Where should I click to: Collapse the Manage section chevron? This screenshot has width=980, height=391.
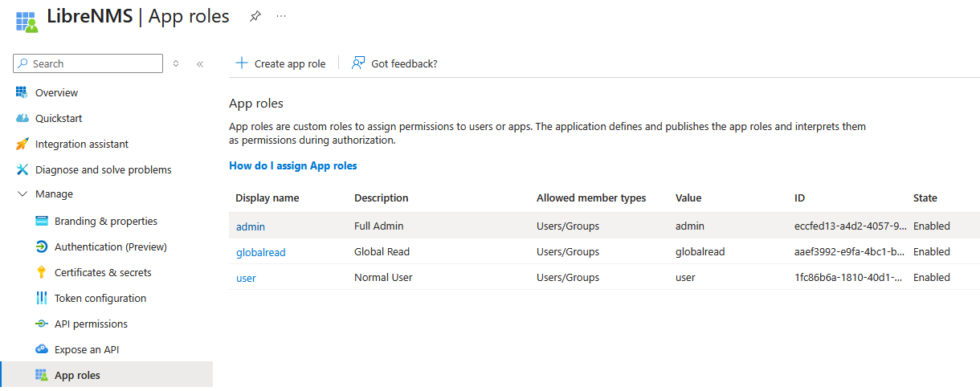pos(22,193)
